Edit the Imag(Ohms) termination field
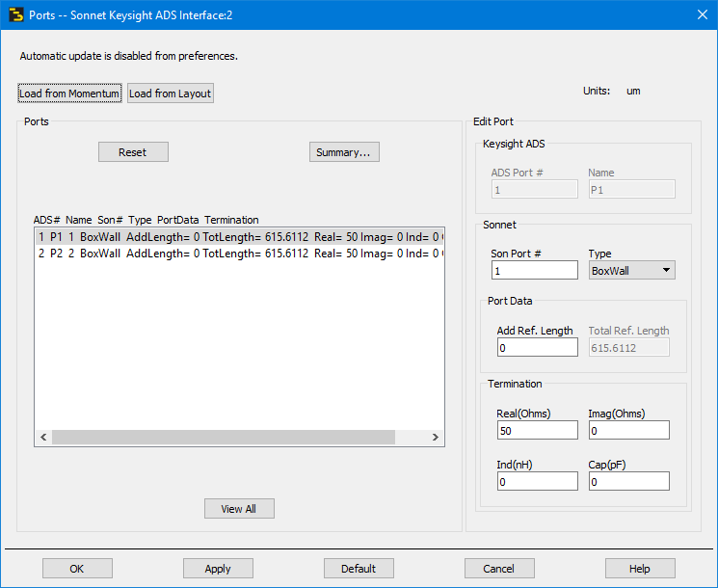Screen dimensions: 718x588 pos(628,430)
